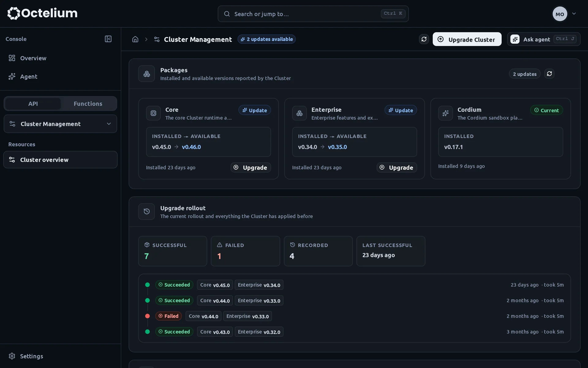
Task: Refresh the cluster using the header refresh icon
Action: (424, 39)
